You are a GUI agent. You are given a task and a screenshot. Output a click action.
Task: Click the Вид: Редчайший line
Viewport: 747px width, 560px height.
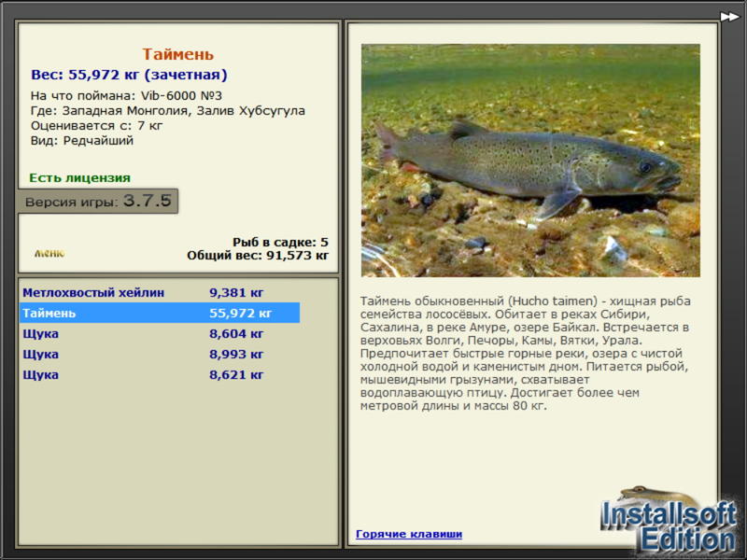[x=82, y=141]
